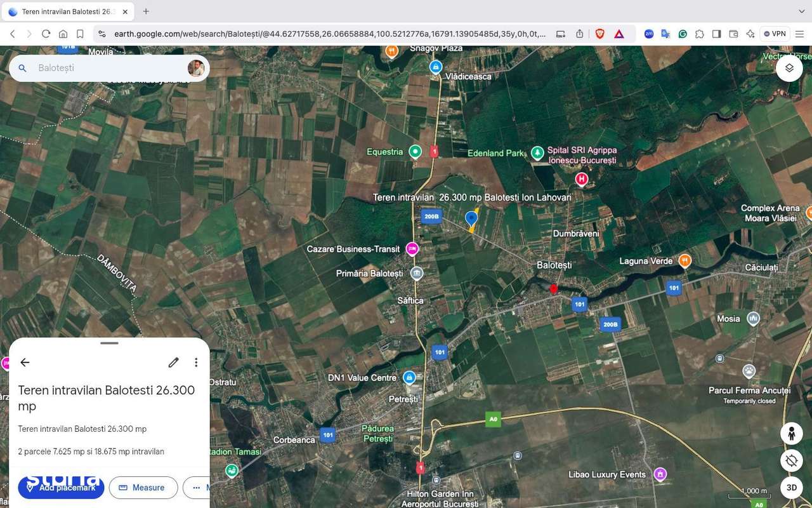This screenshot has height=508, width=812.
Task: Select the Teren intravilan Balotesti browser tab
Action: (x=68, y=11)
